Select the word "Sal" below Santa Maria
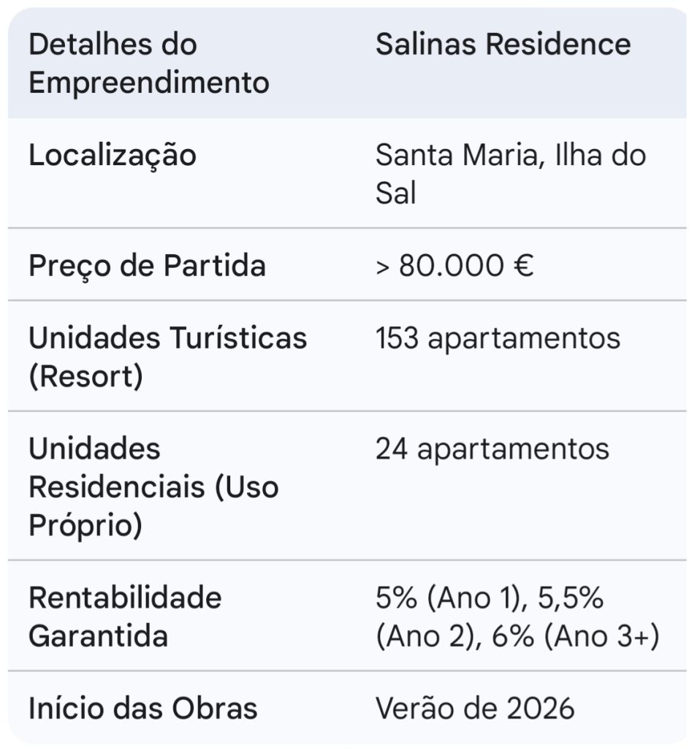700x748 pixels. point(395,194)
